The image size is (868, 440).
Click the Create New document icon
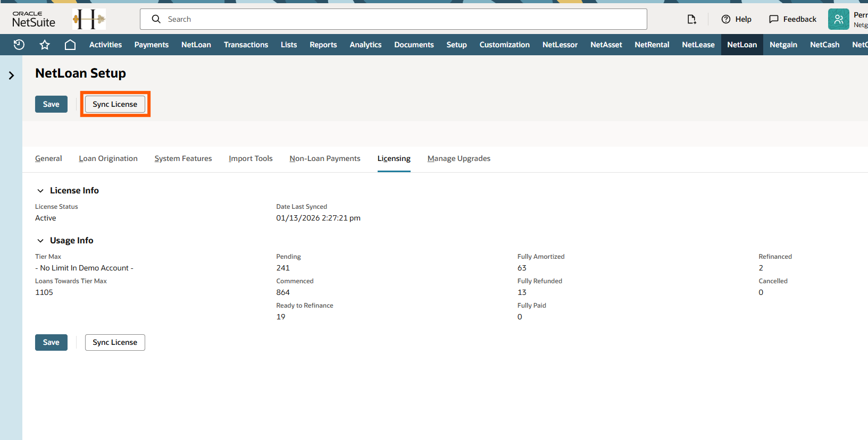click(x=691, y=19)
